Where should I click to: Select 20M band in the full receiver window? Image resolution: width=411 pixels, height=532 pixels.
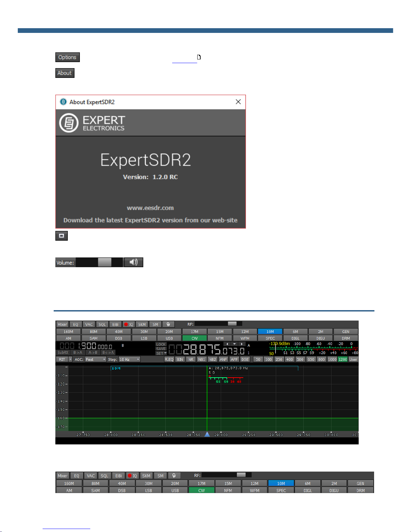point(169,332)
